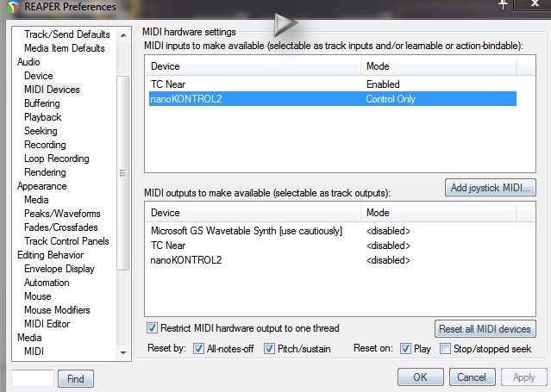This screenshot has width=551, height=392.
Task: Click Mode column header in outputs list
Action: click(439, 213)
